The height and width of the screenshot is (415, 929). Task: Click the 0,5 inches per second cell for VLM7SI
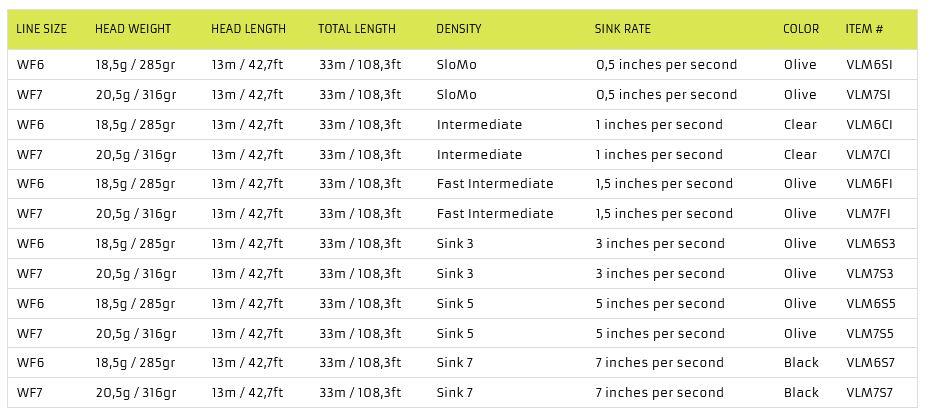tap(667, 95)
